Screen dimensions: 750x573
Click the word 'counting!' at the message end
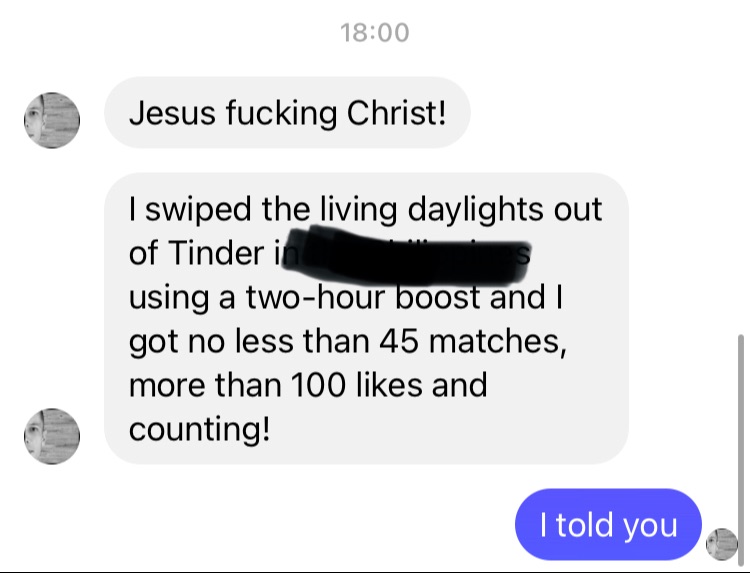(199, 430)
